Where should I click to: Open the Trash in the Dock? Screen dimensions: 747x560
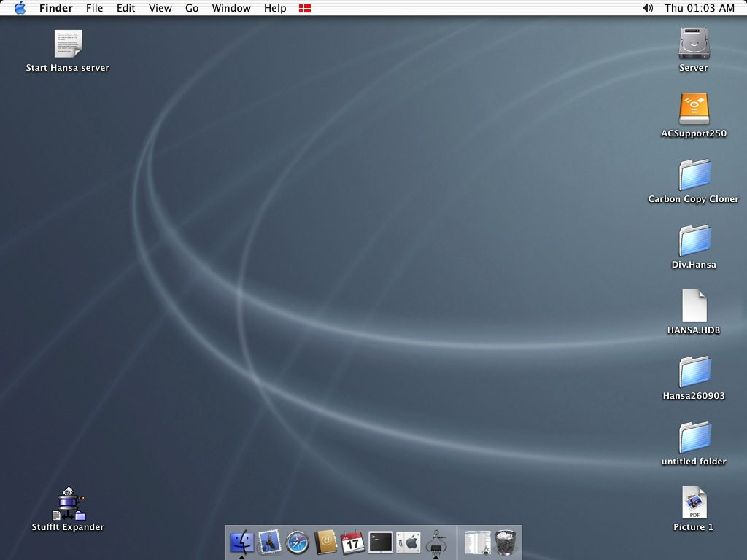click(505, 542)
